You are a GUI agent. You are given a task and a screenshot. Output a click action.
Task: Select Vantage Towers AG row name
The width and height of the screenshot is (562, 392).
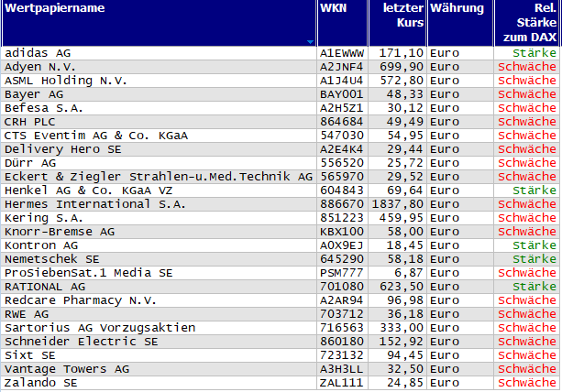[x=67, y=369]
